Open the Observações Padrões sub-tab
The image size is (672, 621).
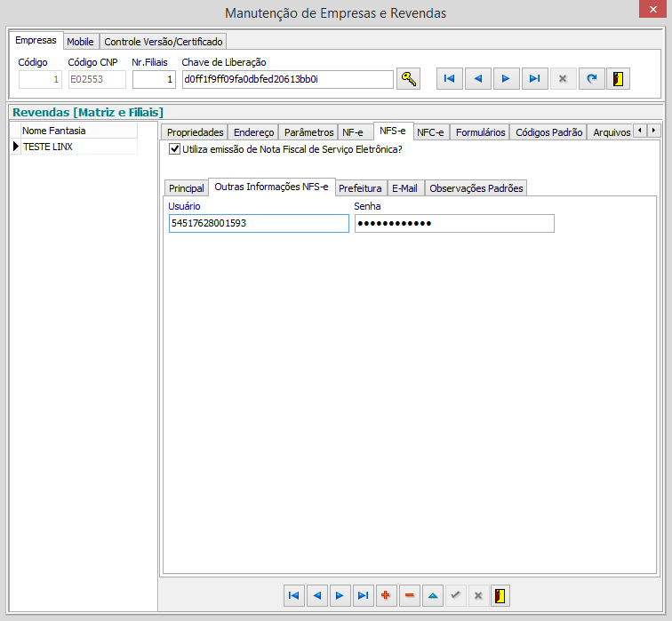pos(476,188)
